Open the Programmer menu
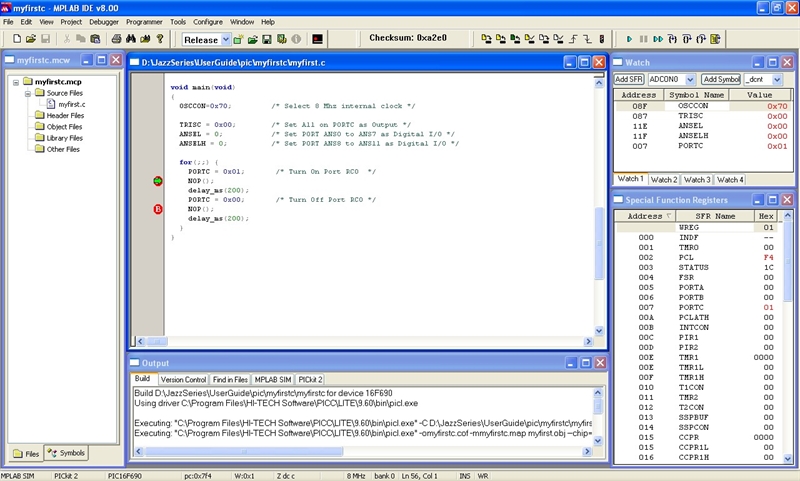 pyautogui.click(x=144, y=22)
